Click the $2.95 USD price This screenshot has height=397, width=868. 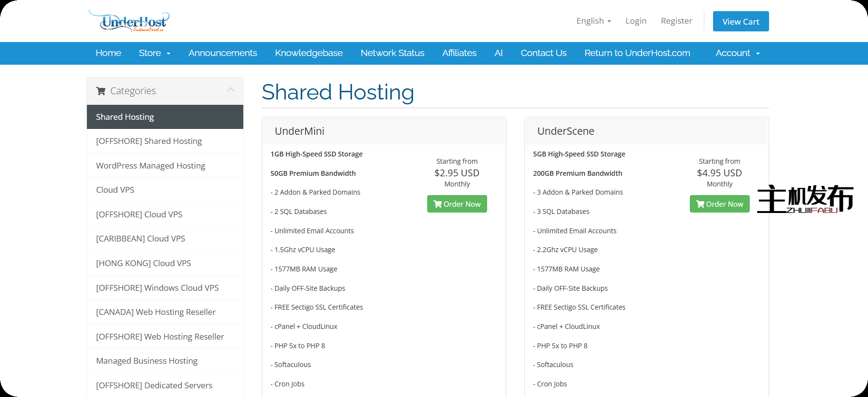click(457, 173)
